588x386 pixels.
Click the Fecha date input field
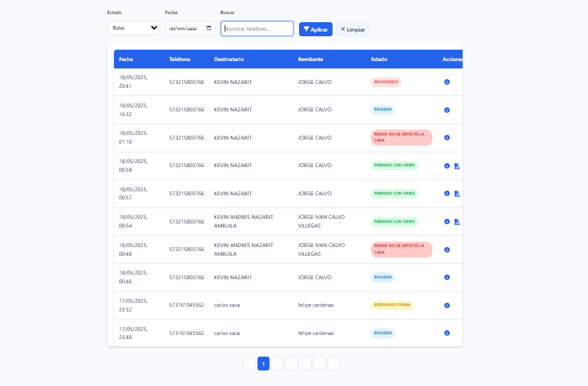[x=184, y=29]
